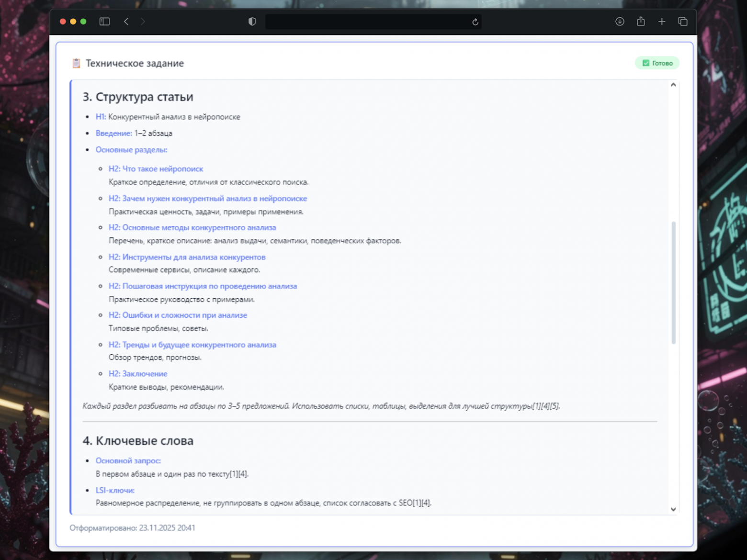Click the Готово status badge
The image size is (747, 560).
tap(657, 63)
